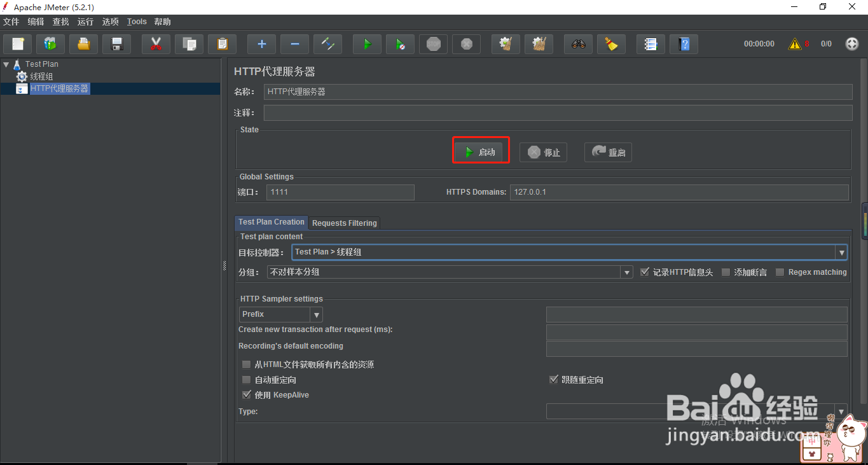Screen dimensions: 868x465
Task: Click Recording's default encoding field
Action: (x=697, y=349)
